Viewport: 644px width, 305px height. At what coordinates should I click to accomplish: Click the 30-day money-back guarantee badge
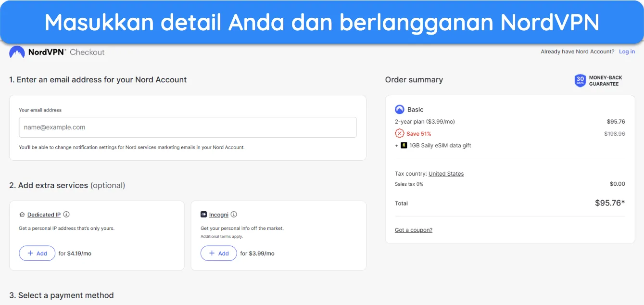tap(598, 80)
